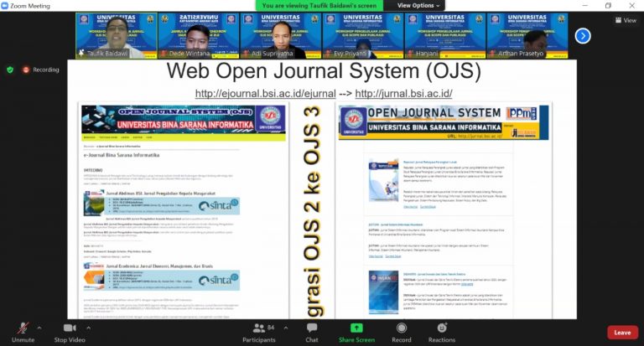Click OJS 3 banner 'OPEN JOURNAL SYSTEM'
Screen dimensions: 644x346
pos(434,113)
